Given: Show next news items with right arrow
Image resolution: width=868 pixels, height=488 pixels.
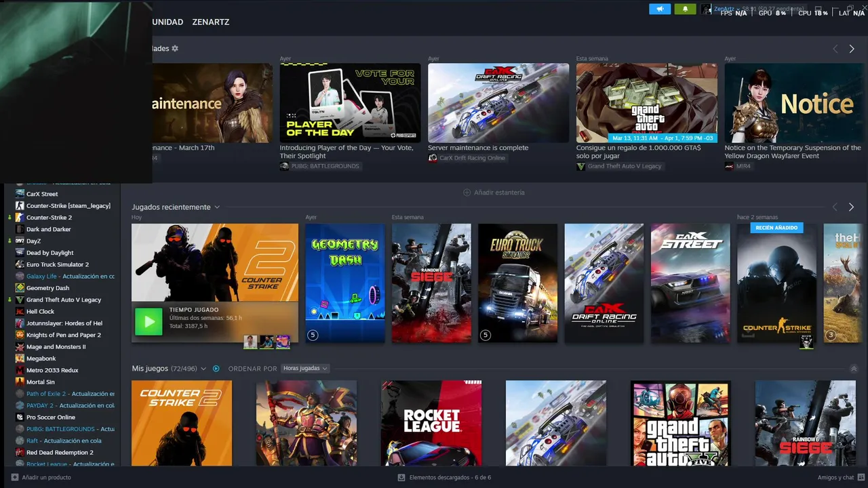Looking at the screenshot, I should 852,49.
